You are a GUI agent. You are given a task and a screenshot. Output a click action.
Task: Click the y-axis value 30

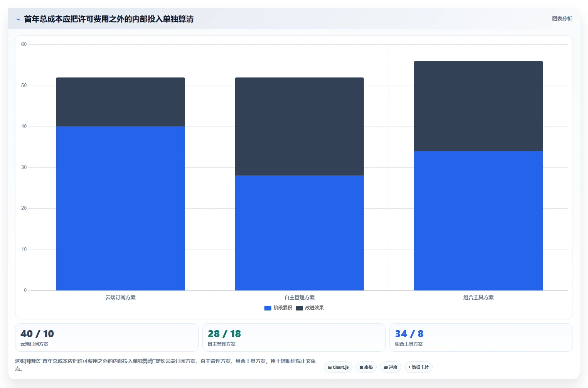pos(24,167)
